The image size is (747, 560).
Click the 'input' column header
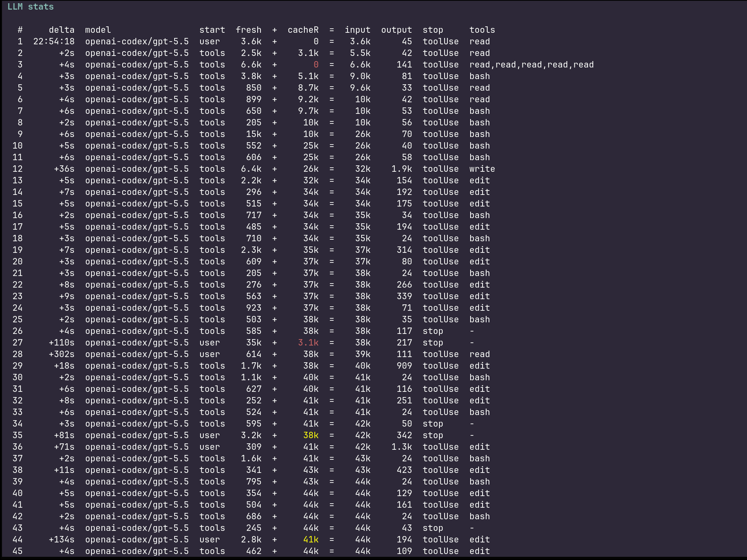pyautogui.click(x=358, y=30)
